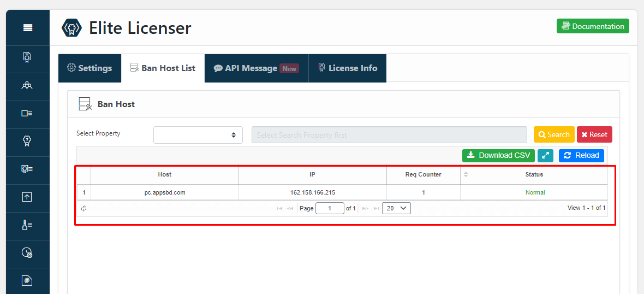
Task: Open the API Message tab
Action: click(256, 68)
